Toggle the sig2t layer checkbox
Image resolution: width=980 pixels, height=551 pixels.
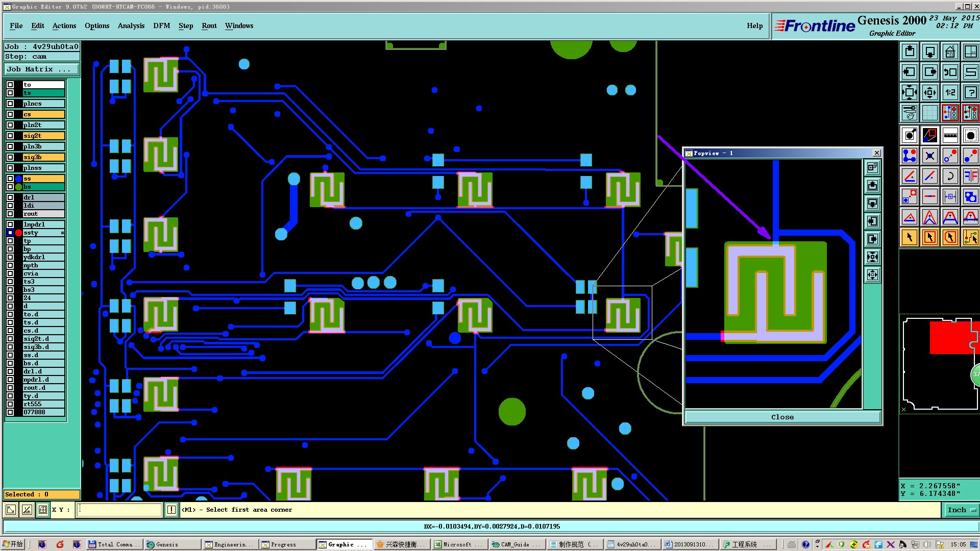tap(10, 136)
